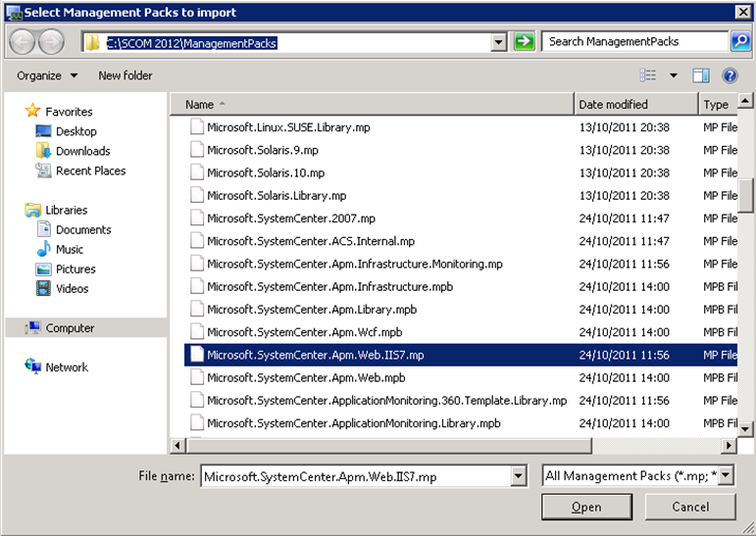The image size is (756, 536).
Task: Select Microsoft.Solaris.Library.mp file
Action: [277, 195]
